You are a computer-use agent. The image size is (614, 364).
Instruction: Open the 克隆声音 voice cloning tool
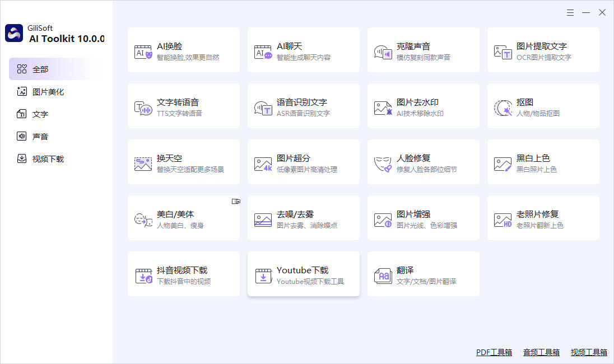(423, 50)
